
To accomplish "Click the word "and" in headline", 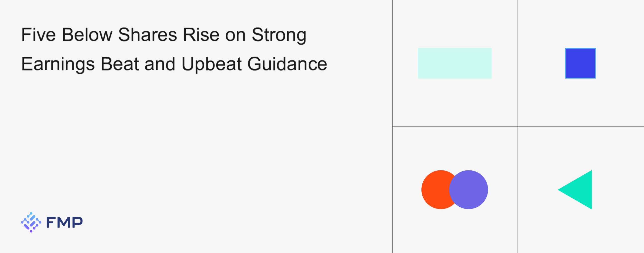I will [160, 64].
